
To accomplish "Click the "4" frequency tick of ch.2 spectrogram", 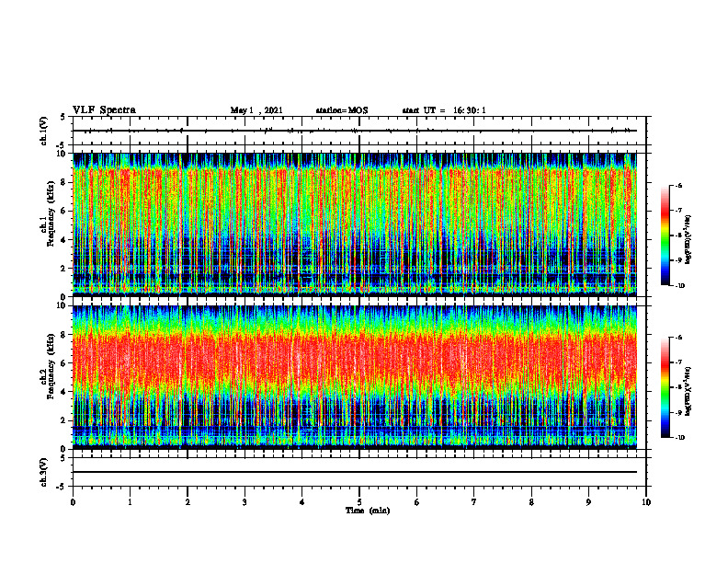I will tap(64, 392).
